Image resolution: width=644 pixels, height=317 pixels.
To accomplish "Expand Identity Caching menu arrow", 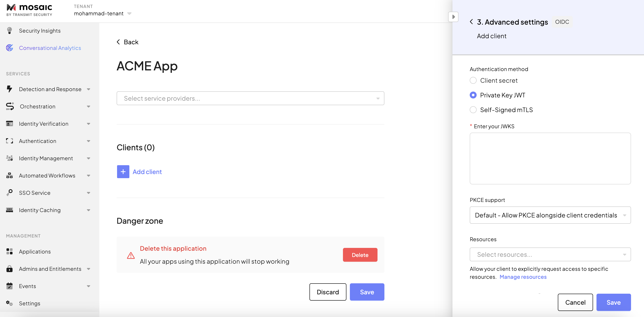I will [x=89, y=210].
